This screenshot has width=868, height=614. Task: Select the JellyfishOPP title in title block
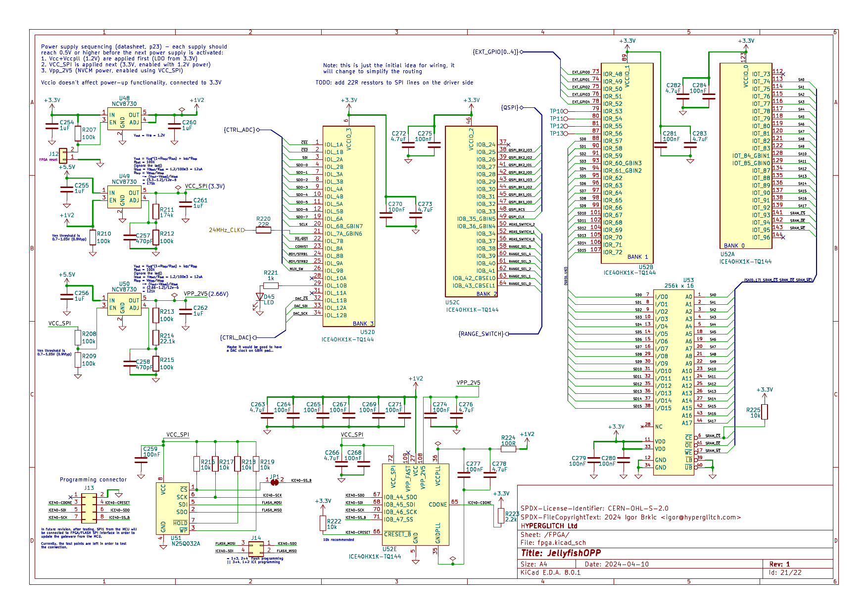(561, 553)
